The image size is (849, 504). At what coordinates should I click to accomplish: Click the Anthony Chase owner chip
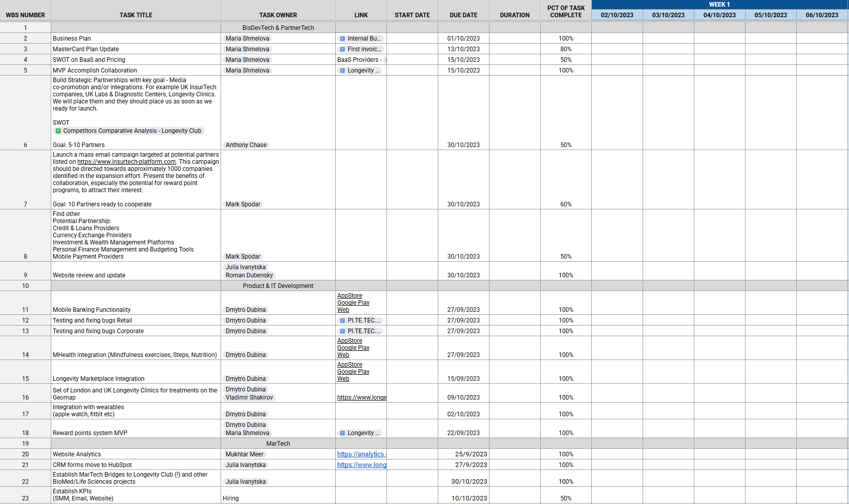(x=246, y=145)
